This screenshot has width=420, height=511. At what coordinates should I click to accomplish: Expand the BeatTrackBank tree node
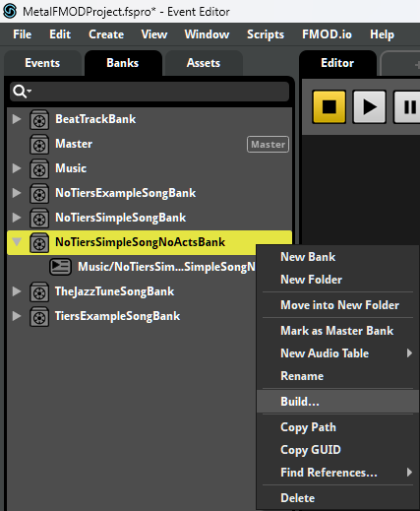pyautogui.click(x=17, y=119)
